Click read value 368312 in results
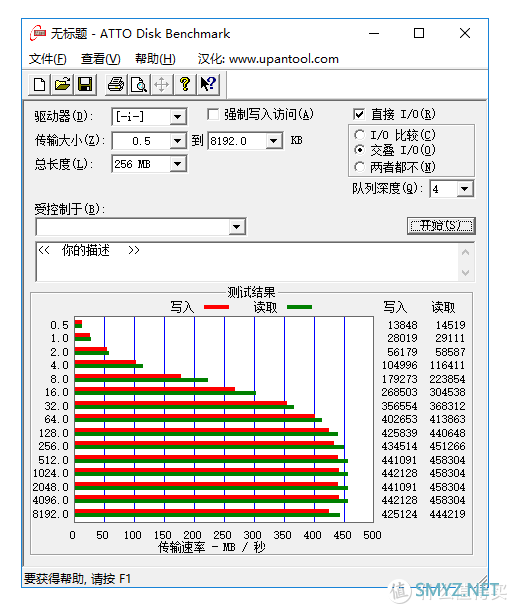512x609 pixels. pos(448,406)
